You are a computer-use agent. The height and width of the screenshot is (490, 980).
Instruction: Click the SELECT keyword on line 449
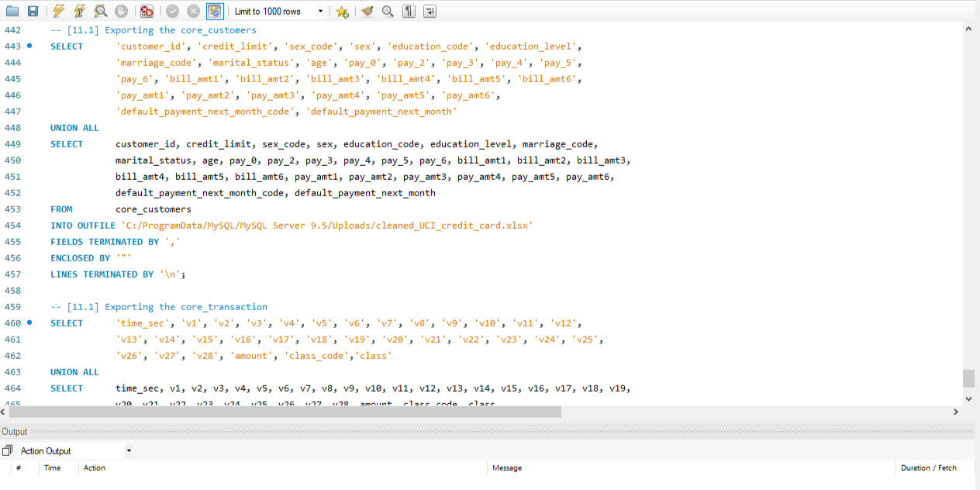tap(67, 144)
